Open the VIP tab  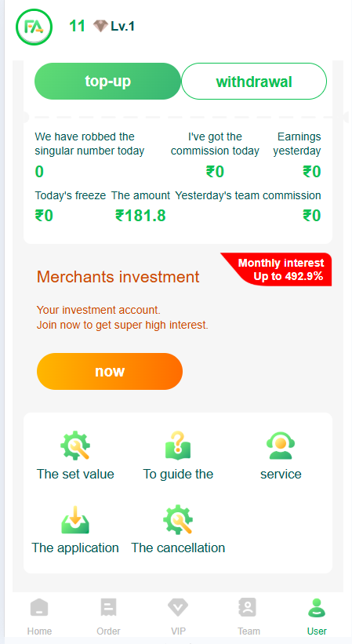[178, 617]
